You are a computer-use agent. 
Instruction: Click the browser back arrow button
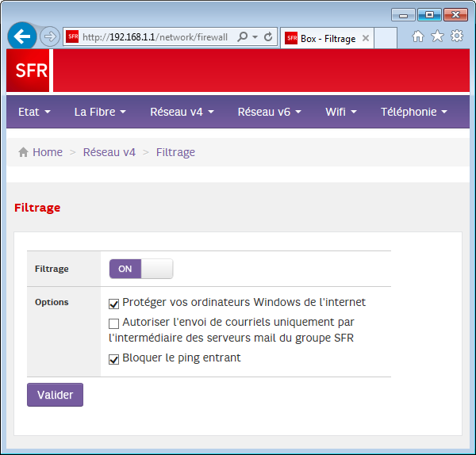(21, 36)
